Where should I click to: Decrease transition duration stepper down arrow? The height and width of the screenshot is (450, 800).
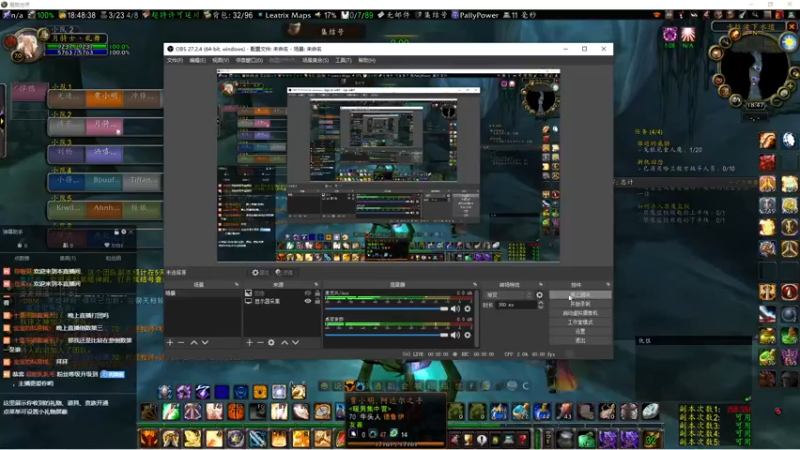point(541,307)
